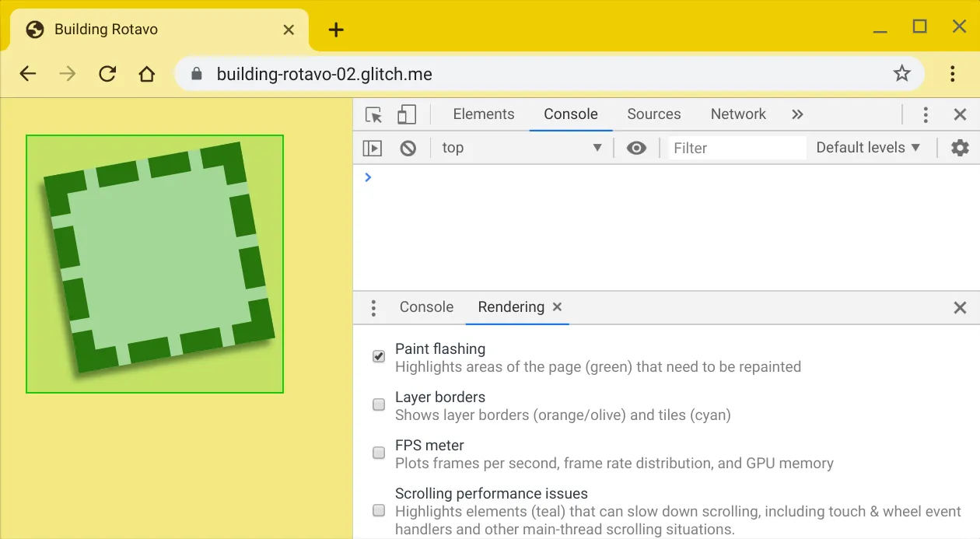Click the site security padlock
Viewport: 980px width, 539px height.
coord(196,73)
